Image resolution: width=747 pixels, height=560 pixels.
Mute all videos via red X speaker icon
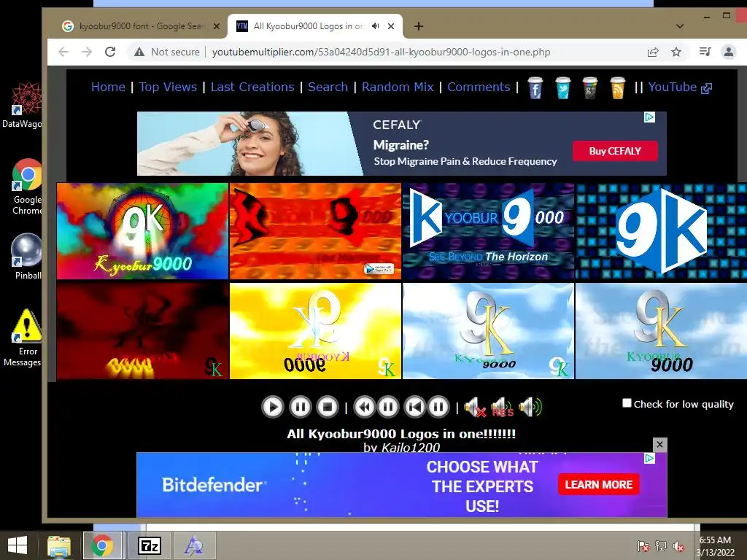475,408
